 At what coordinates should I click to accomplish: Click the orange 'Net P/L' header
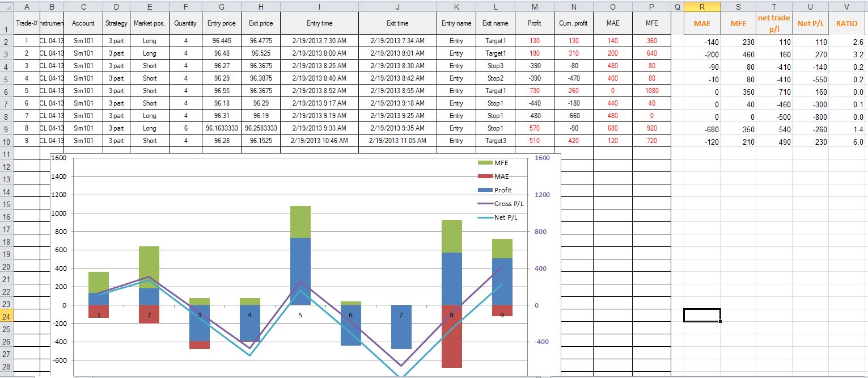pyautogui.click(x=810, y=24)
